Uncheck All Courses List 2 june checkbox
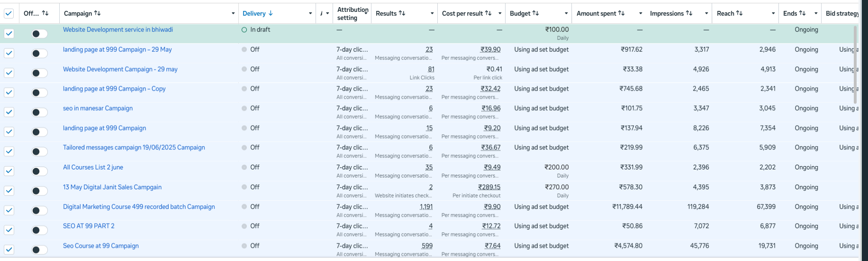 pos(9,171)
